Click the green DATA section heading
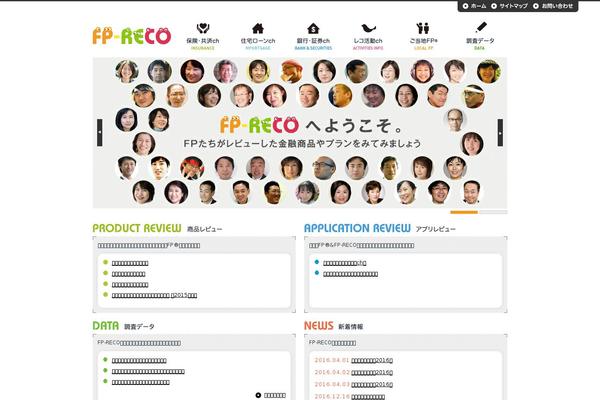600x400 pixels. (x=106, y=326)
